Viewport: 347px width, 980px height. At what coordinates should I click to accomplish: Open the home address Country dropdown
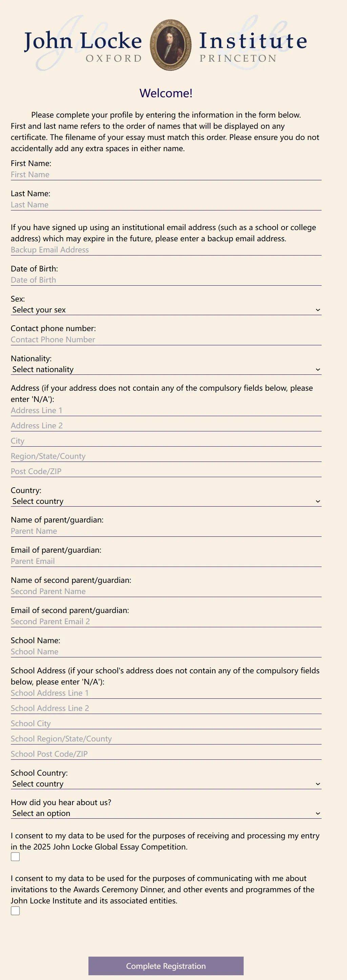[x=166, y=501]
